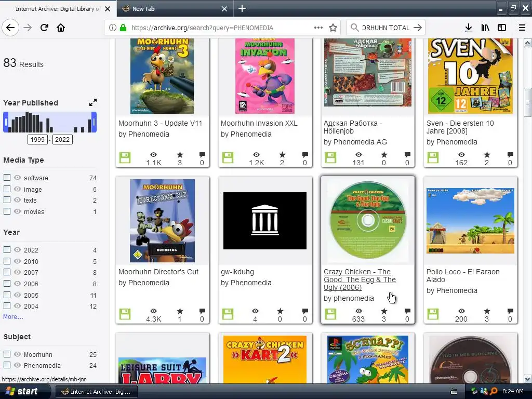Open the Library bookshelf icon
Viewport: 532px width, 399px height.
[x=485, y=28]
